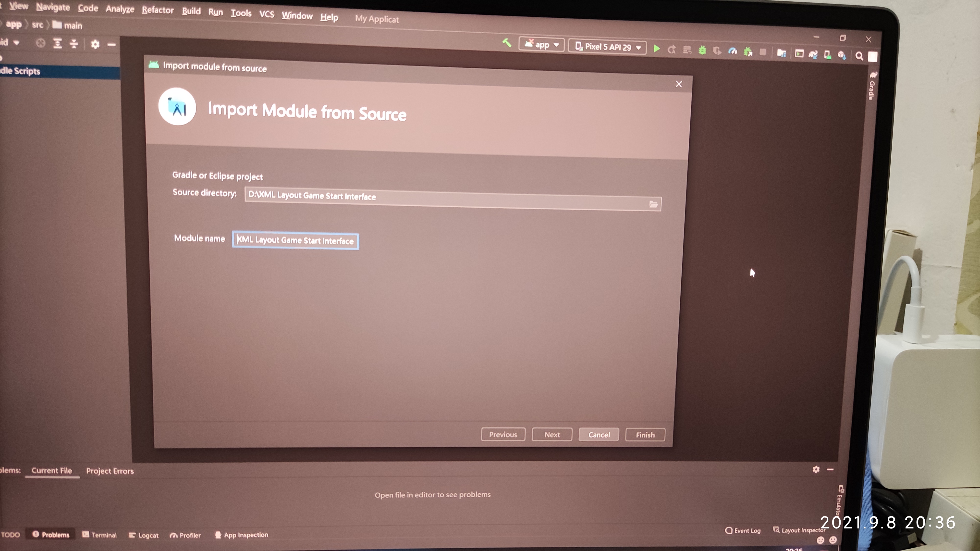
Task: Open the Profiler tool window
Action: point(185,535)
